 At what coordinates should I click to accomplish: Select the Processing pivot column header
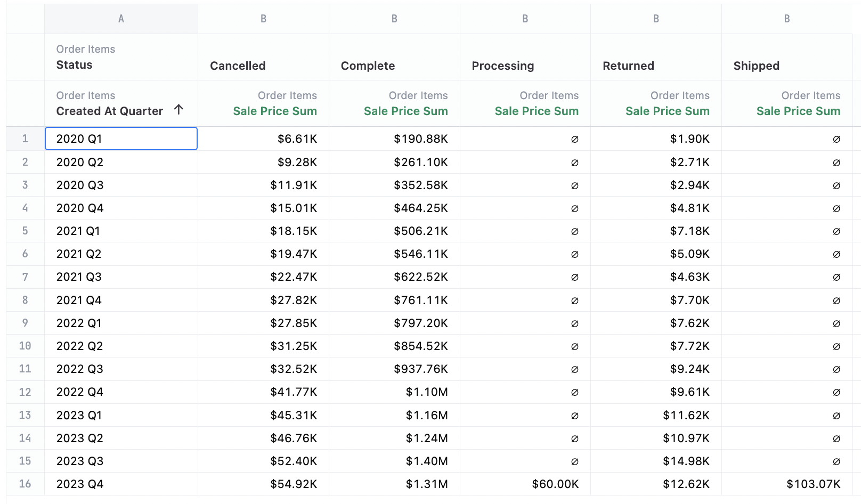[502, 66]
